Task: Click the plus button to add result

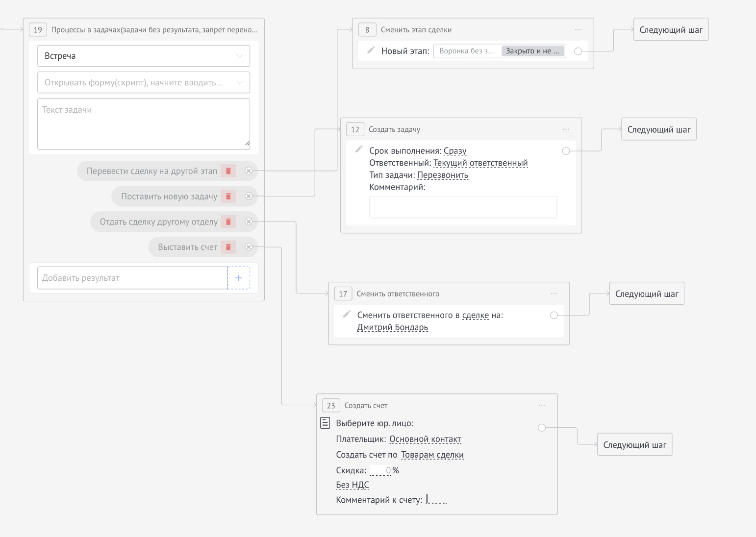Action: click(239, 278)
